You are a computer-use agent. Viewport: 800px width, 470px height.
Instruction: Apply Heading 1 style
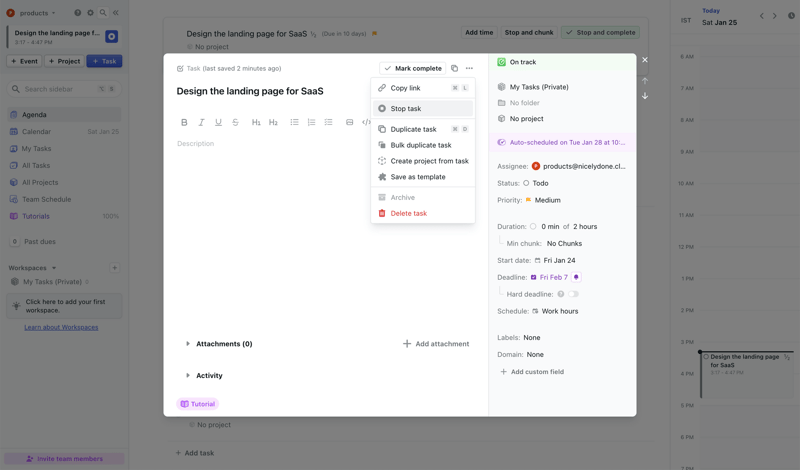[x=256, y=122]
